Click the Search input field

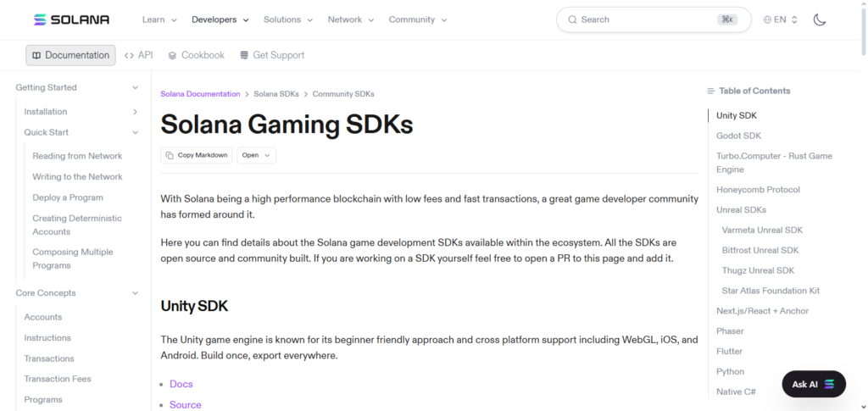pyautogui.click(x=654, y=19)
